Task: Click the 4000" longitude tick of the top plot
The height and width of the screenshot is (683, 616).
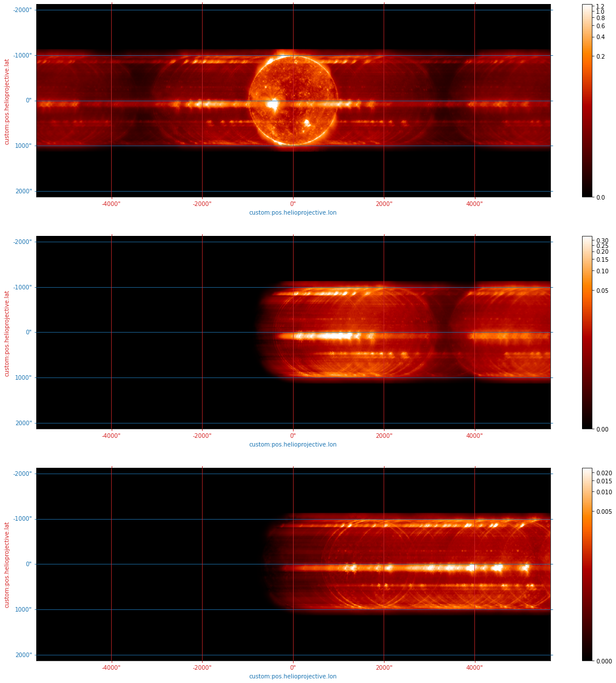Action: pos(474,204)
